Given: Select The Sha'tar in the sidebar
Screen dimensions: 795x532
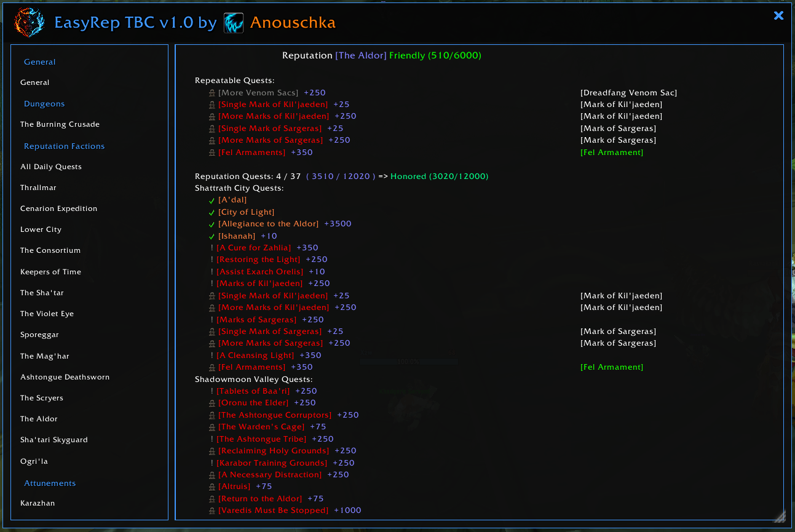Looking at the screenshot, I should [42, 293].
